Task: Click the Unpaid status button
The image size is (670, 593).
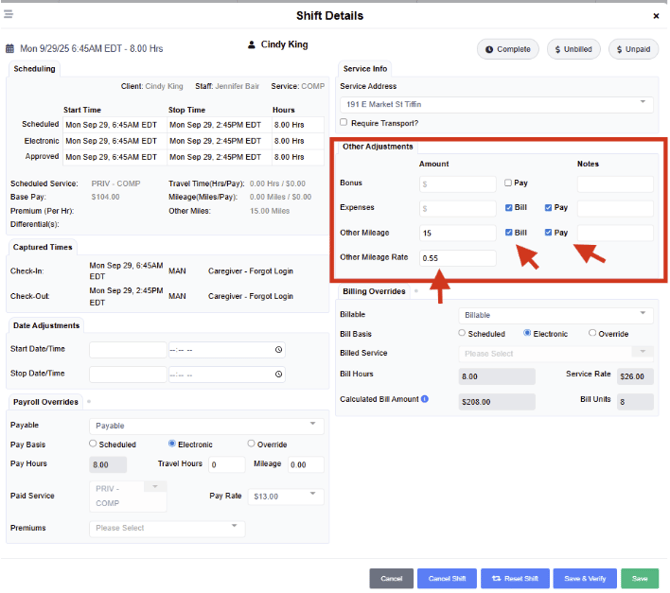Action: (633, 49)
